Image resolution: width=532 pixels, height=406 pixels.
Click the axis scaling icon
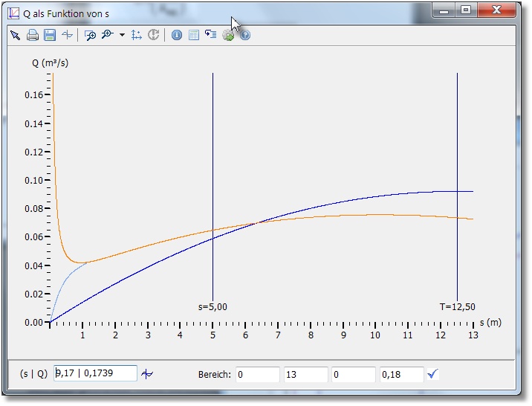(137, 35)
